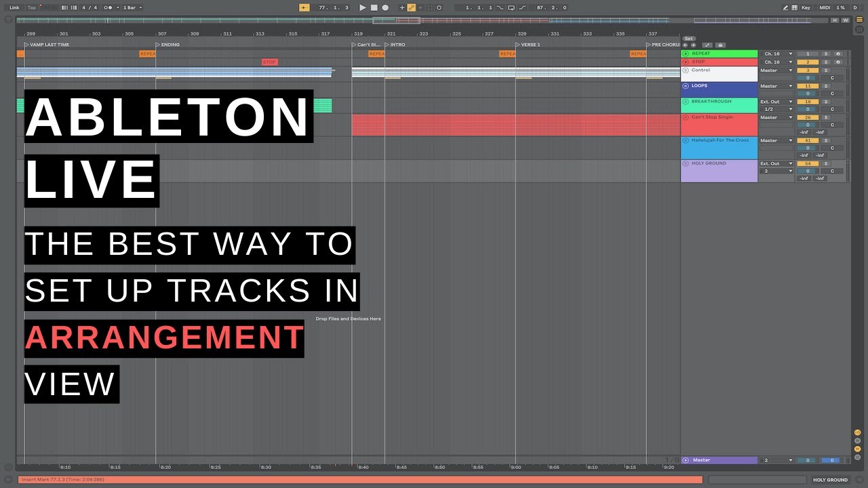The width and height of the screenshot is (868, 488).
Task: Fold the STOP track with its arrow
Action: coord(686,62)
